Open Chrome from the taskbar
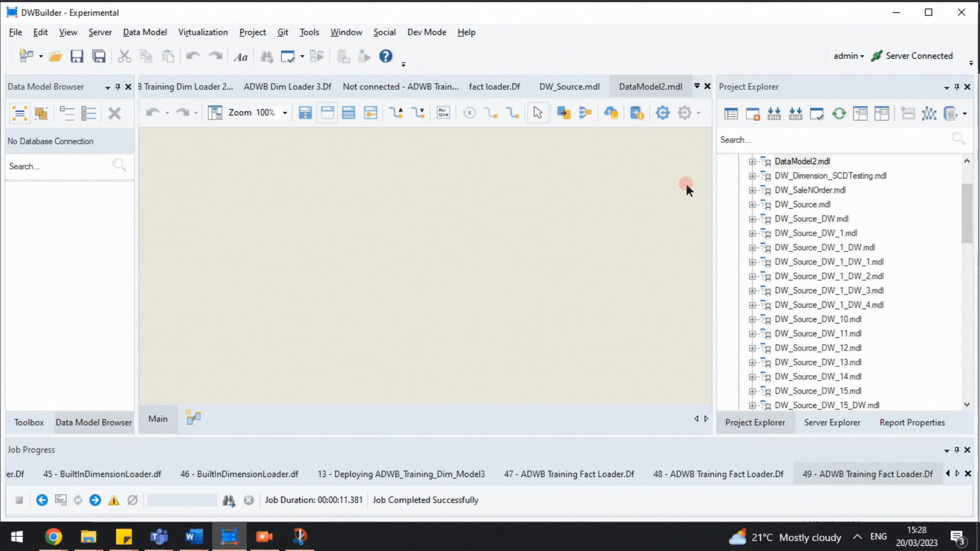 click(53, 537)
